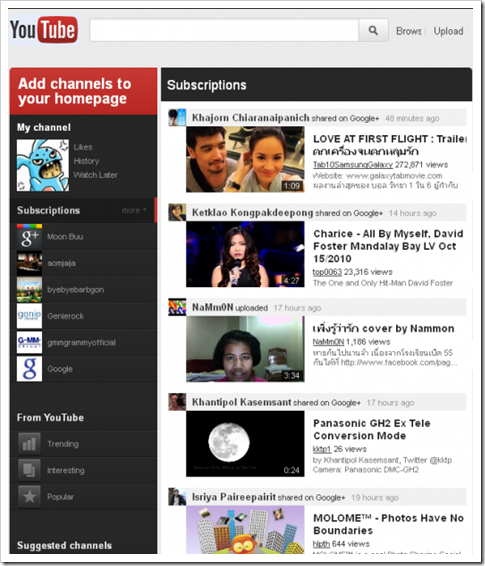Click the Subscriptions feed heading

coord(207,85)
